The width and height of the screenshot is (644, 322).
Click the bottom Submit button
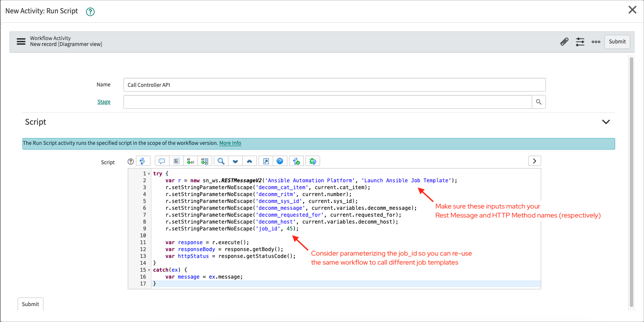point(31,304)
